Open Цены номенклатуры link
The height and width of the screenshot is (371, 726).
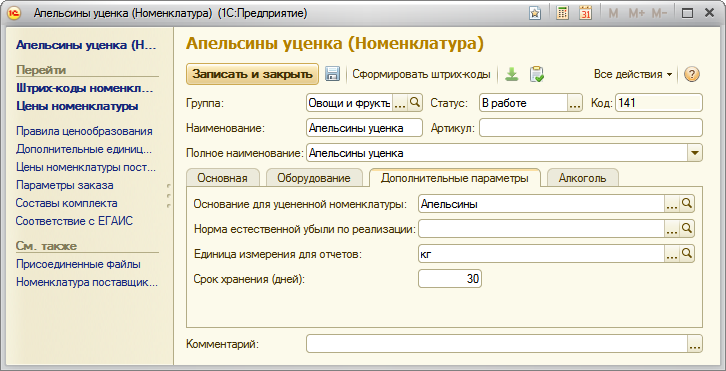tap(77, 106)
